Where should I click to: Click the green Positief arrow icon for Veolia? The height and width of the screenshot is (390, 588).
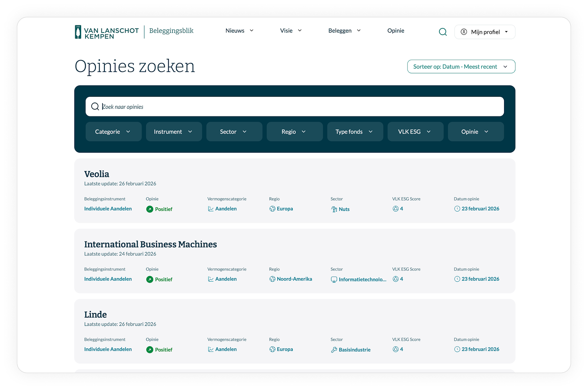150,209
